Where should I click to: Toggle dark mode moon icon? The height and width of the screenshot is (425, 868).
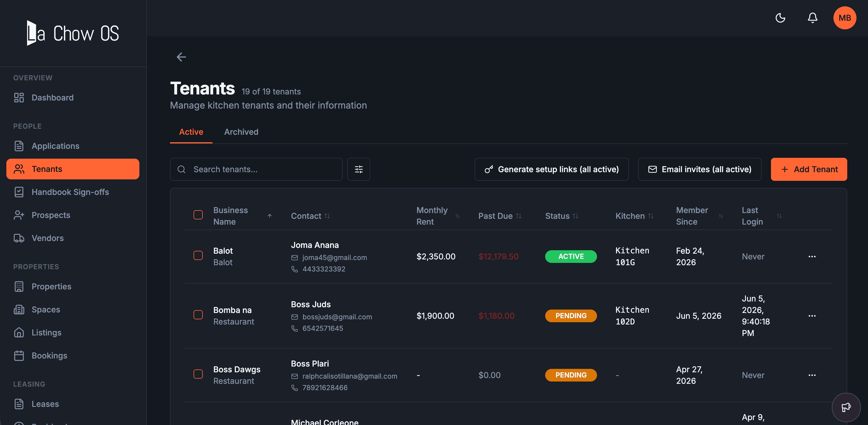[x=780, y=18]
